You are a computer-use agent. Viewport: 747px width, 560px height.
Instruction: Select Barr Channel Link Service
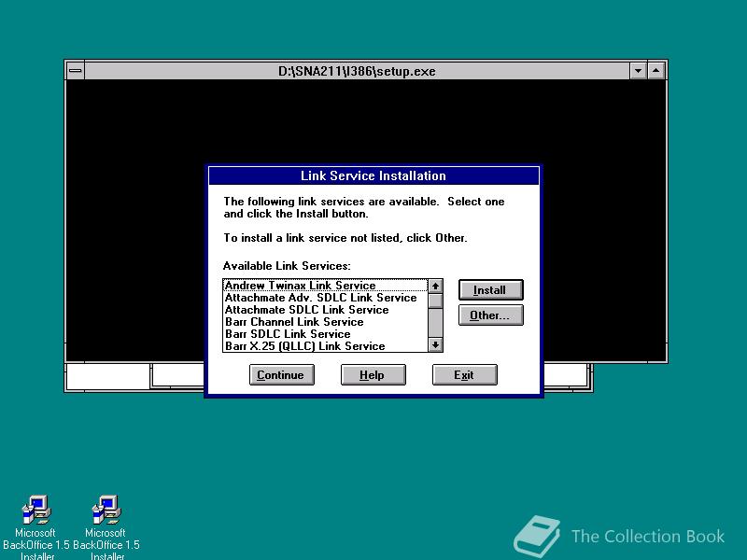pos(325,322)
